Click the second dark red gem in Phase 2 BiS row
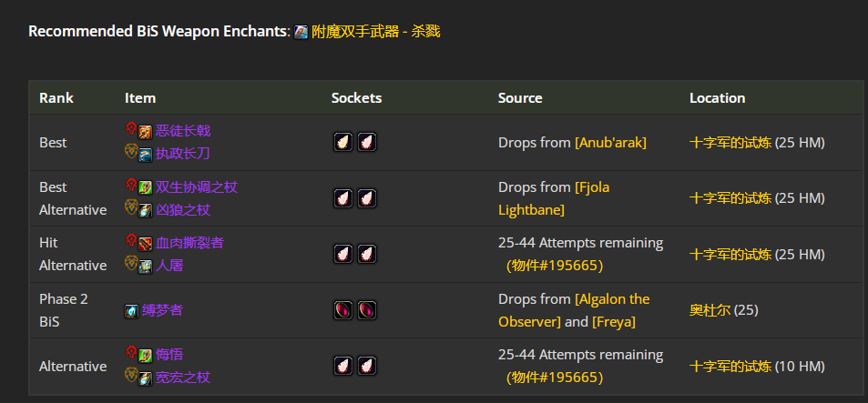This screenshot has height=403, width=868. pos(366,310)
